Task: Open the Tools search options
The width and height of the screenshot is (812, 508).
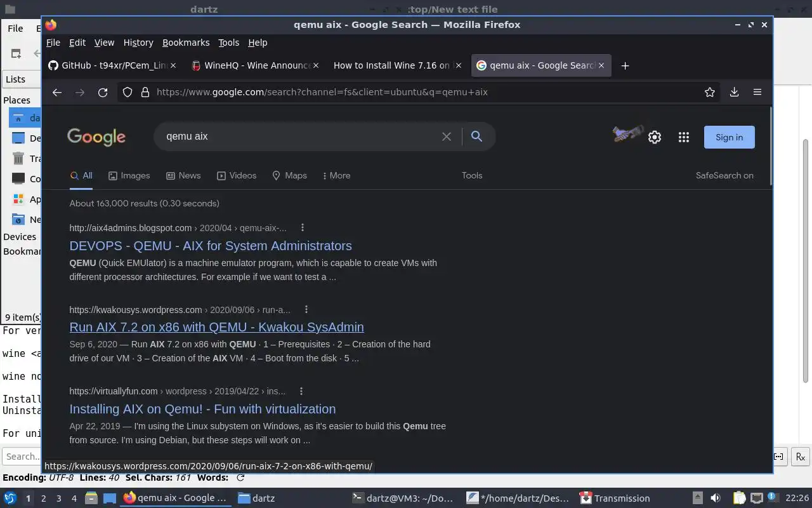Action: coord(472,175)
